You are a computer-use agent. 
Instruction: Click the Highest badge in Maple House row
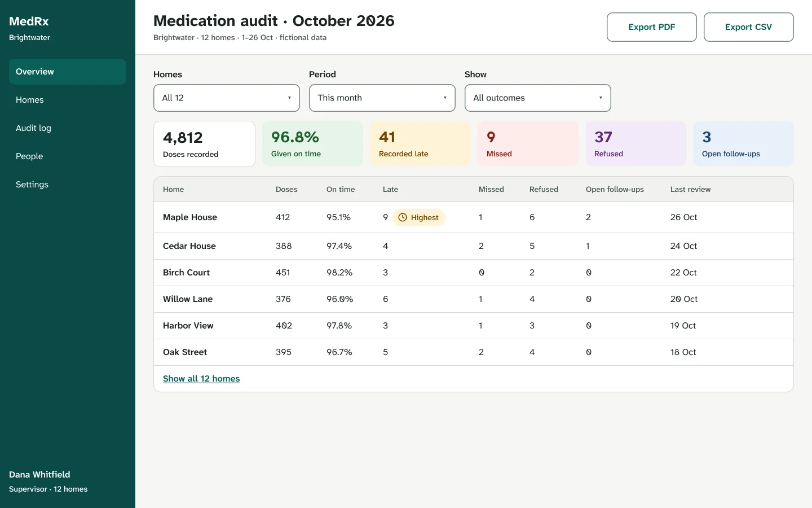(x=418, y=217)
